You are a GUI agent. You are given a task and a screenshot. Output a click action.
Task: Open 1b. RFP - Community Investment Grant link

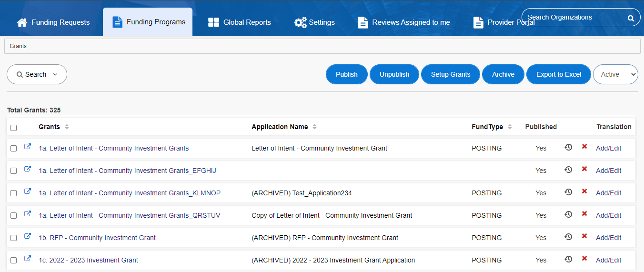pos(97,238)
